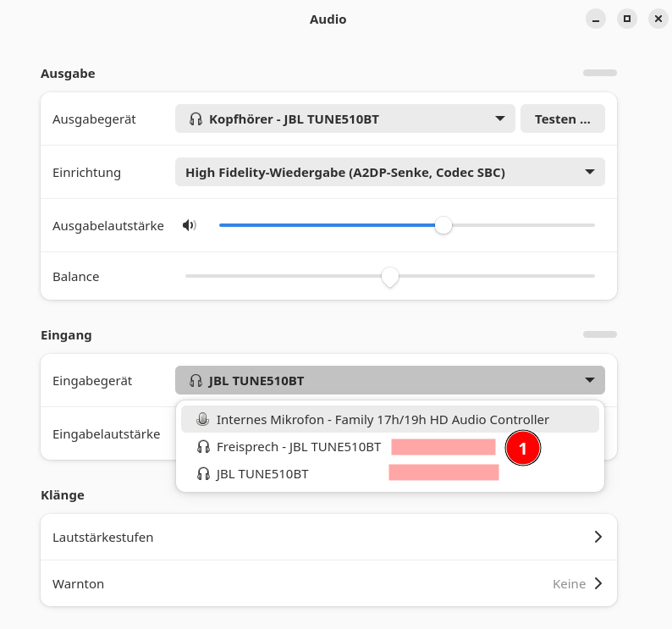Click the Ausgabegerät label
672x629 pixels.
click(x=94, y=119)
